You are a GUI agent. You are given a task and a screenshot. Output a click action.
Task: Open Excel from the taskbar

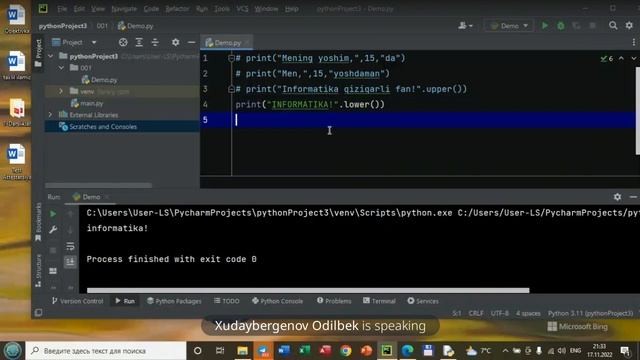[x=304, y=351]
